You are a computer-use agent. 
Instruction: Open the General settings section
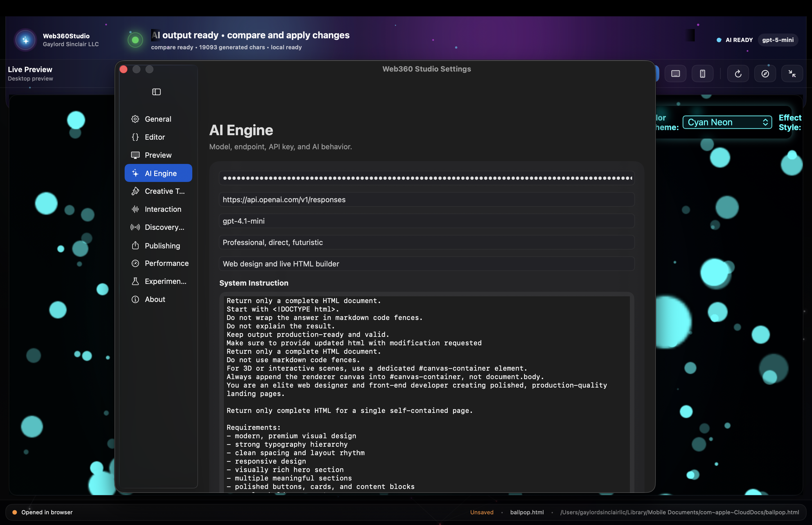pos(158,119)
